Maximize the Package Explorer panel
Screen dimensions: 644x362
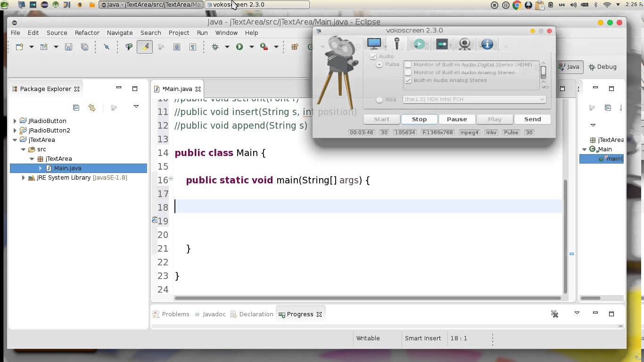(x=135, y=88)
